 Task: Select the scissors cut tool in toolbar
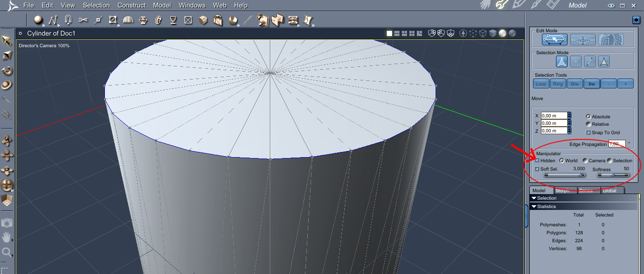click(83, 20)
